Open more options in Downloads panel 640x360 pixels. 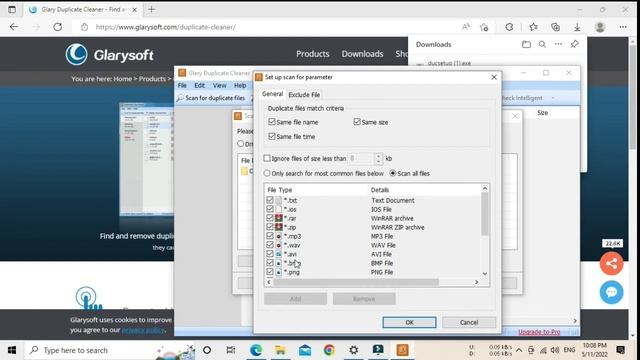coord(558,44)
